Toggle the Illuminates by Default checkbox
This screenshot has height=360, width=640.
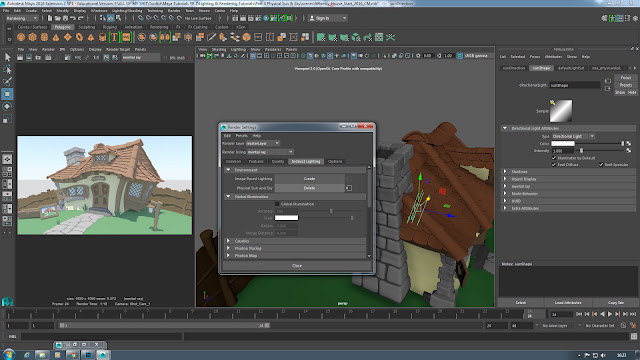554,158
